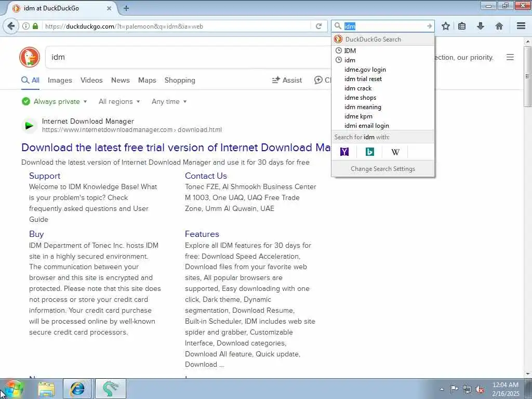Choose uppercase IDM history suggestion
This screenshot has width=532, height=399.
pyautogui.click(x=383, y=50)
